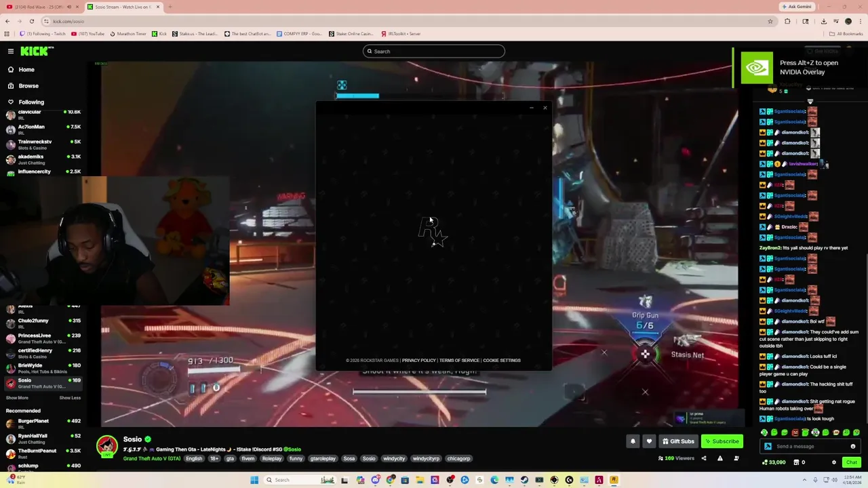This screenshot has height=488, width=868.
Task: Open Ac7ionMan channel in sidebar
Action: (x=42, y=129)
